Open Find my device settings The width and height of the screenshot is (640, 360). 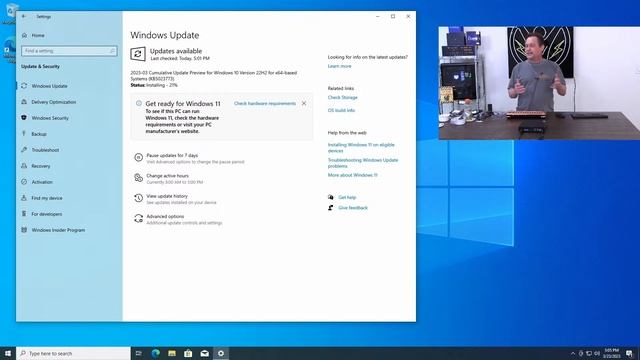pos(47,198)
